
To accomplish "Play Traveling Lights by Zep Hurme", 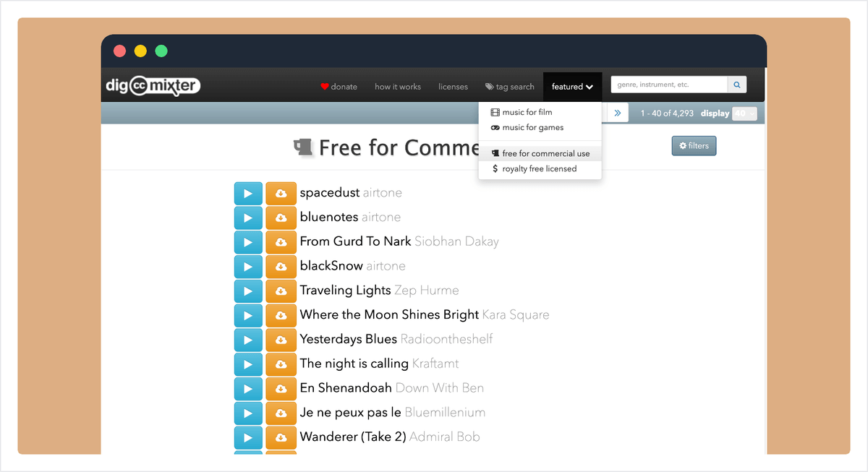I will (248, 291).
